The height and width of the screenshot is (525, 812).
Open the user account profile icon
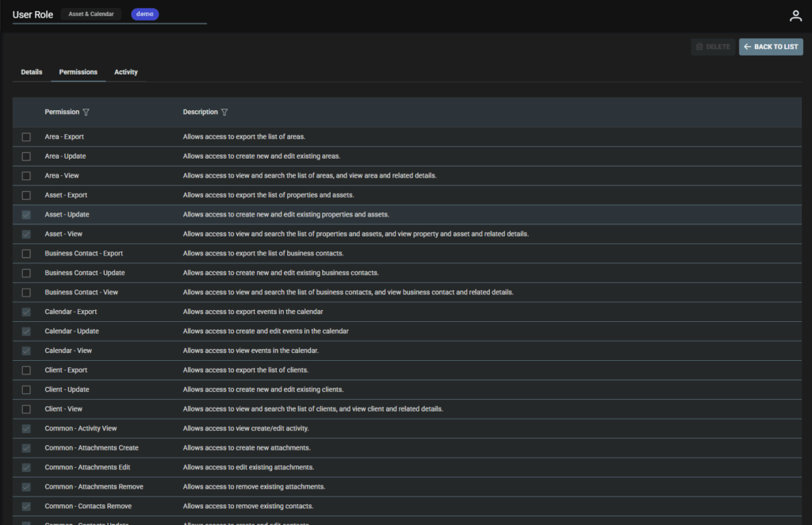pyautogui.click(x=795, y=16)
